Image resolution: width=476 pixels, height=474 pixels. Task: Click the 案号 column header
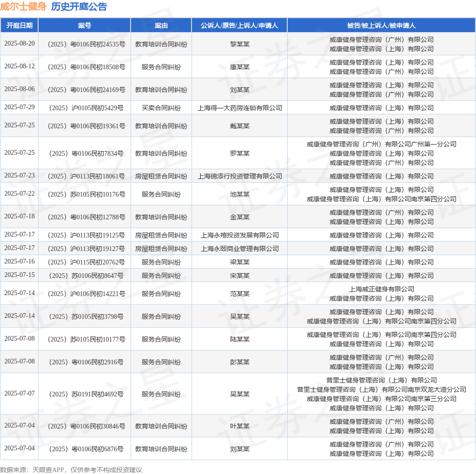tap(85, 26)
